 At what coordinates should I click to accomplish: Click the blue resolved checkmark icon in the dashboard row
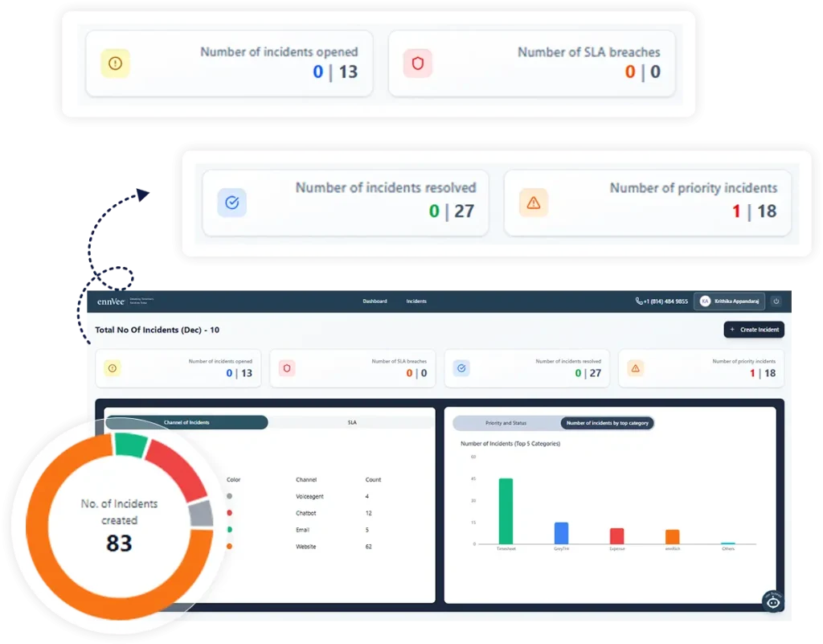461,368
